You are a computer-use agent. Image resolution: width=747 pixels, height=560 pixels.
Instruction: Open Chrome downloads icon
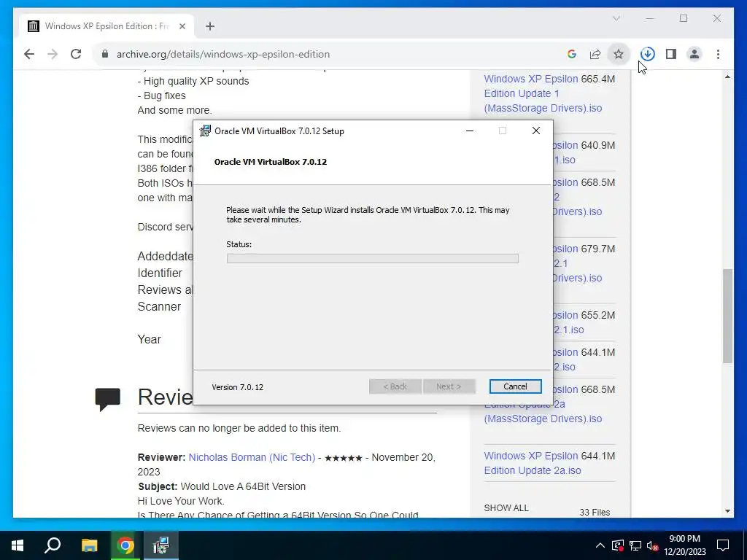(x=648, y=54)
